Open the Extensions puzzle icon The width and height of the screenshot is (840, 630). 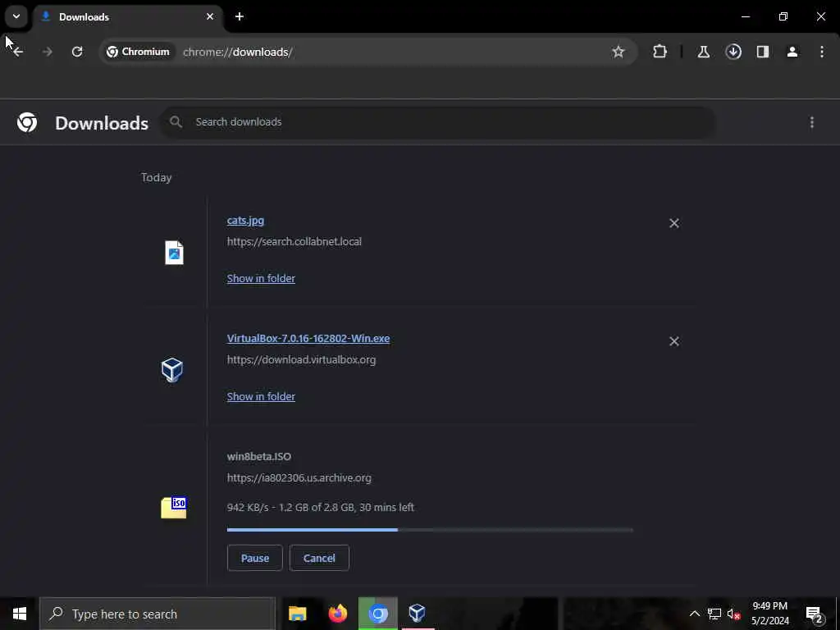[x=660, y=52]
